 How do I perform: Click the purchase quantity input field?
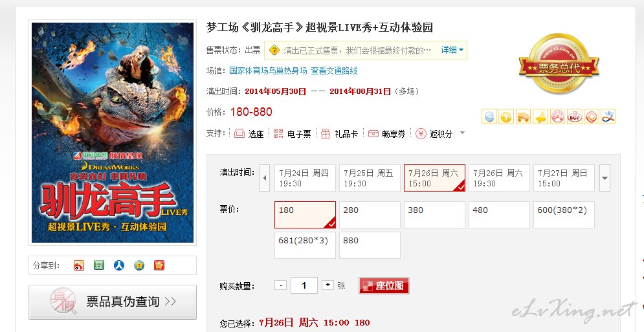tap(304, 285)
